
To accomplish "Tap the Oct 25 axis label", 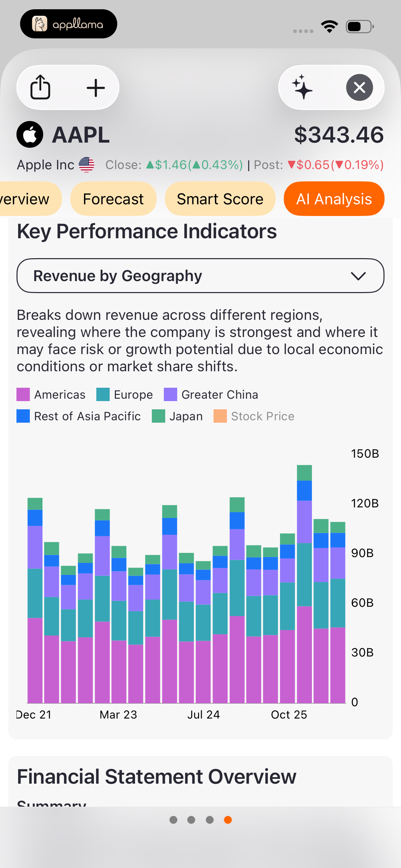I will tap(289, 715).
